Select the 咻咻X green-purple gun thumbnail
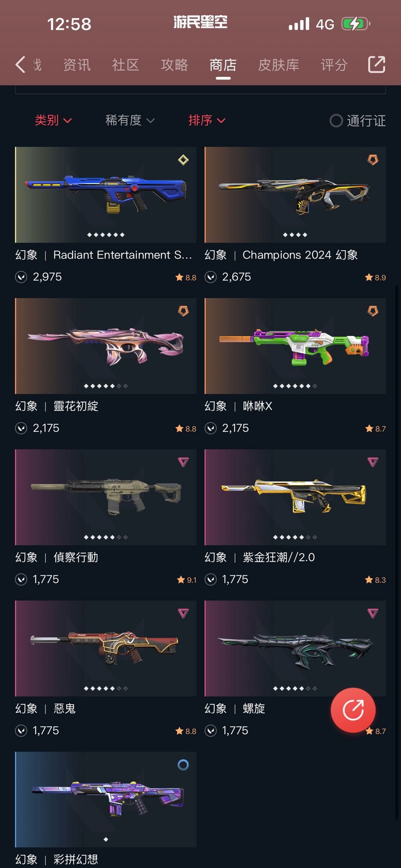This screenshot has height=868, width=401. 295,346
